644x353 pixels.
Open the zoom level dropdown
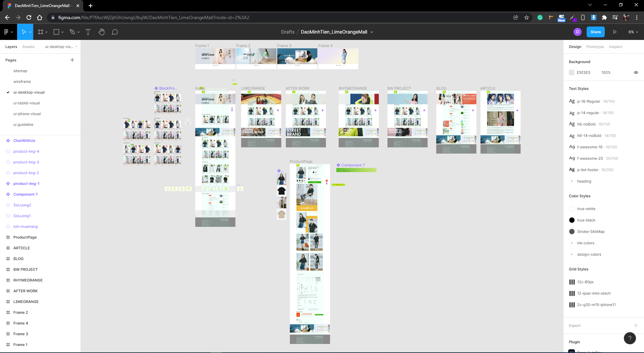coord(633,32)
